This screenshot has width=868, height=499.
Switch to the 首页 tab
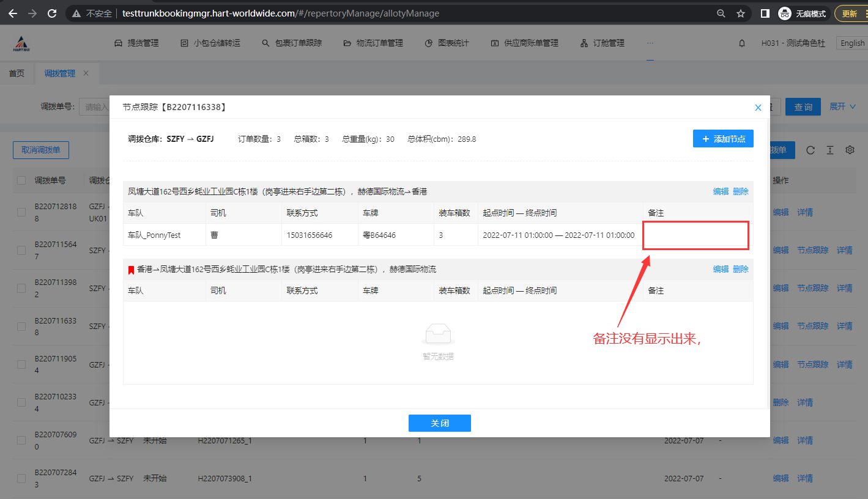(x=17, y=73)
